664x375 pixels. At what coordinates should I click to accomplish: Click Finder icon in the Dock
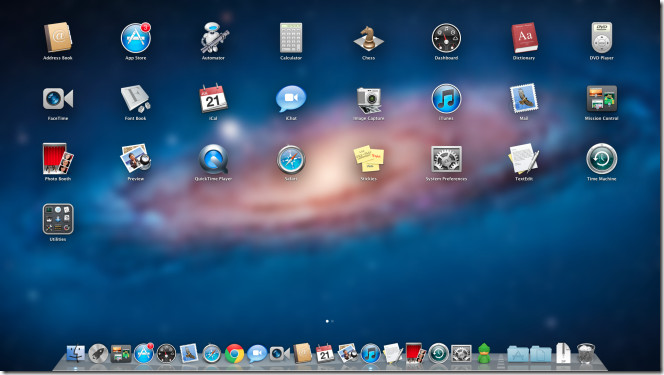click(76, 353)
